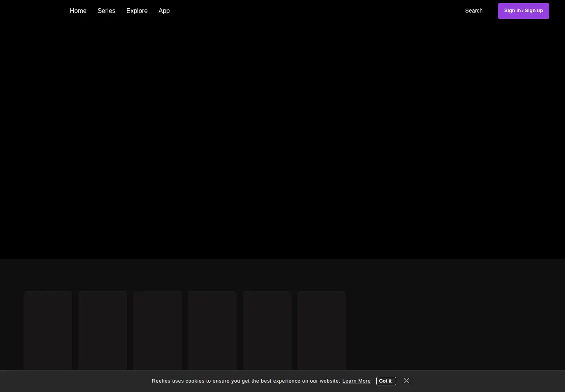The image size is (565, 392).
Task: Read the Reelies cookies notice text
Action: tap(246, 381)
